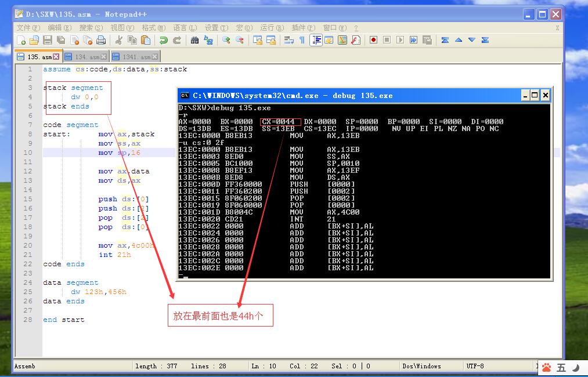
Task: Click the Zoom Out magnifier icon
Action: pos(240,40)
